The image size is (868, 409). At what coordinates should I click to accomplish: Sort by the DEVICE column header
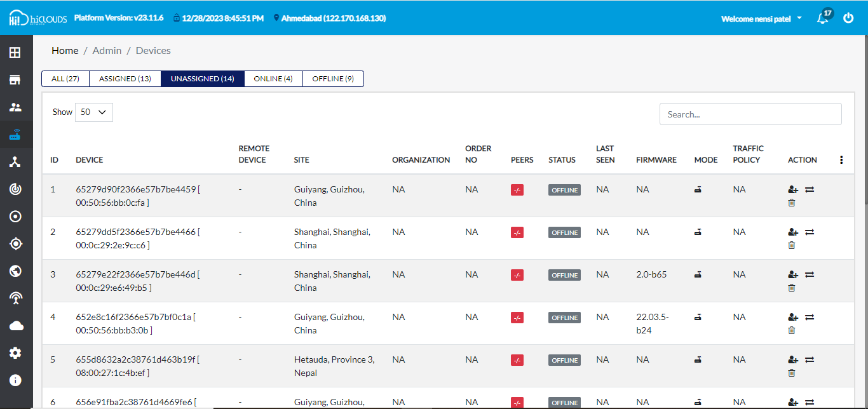[x=89, y=160]
